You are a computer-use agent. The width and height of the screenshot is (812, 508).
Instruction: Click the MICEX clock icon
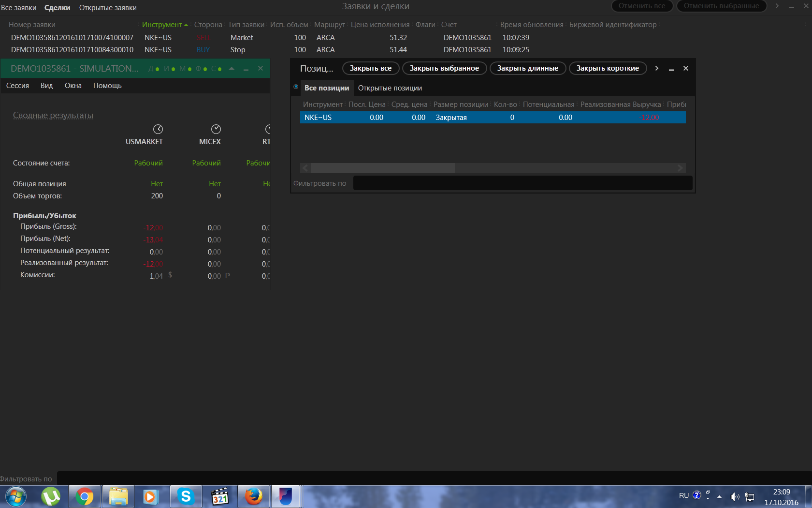[216, 129]
